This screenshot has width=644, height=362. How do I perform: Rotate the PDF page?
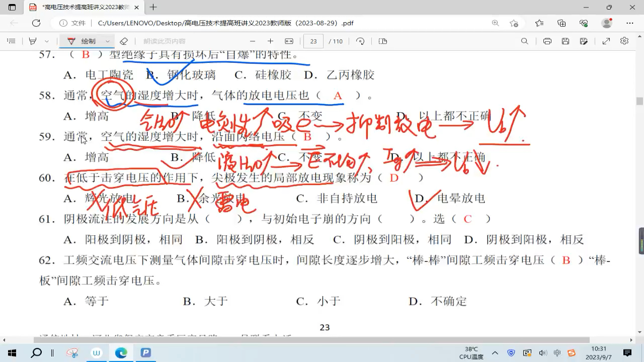pos(360,41)
